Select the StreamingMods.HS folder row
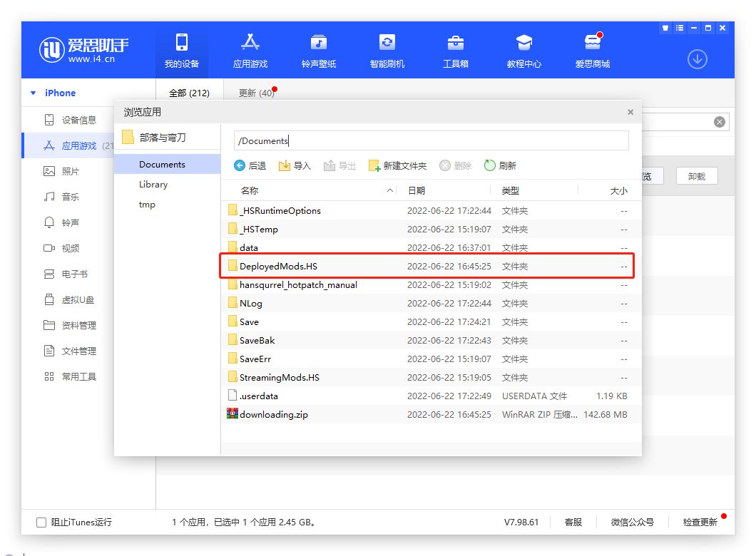Image resolution: width=756 pixels, height=556 pixels. click(431, 378)
